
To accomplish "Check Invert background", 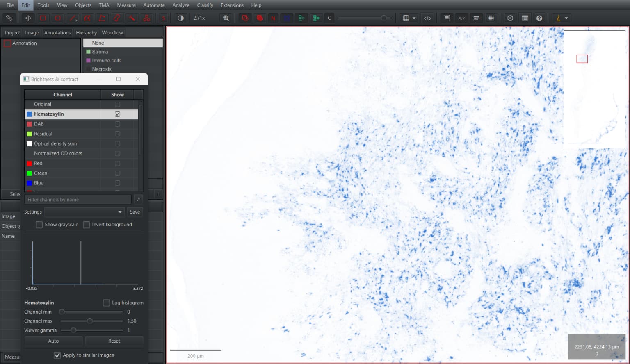I will (x=87, y=225).
